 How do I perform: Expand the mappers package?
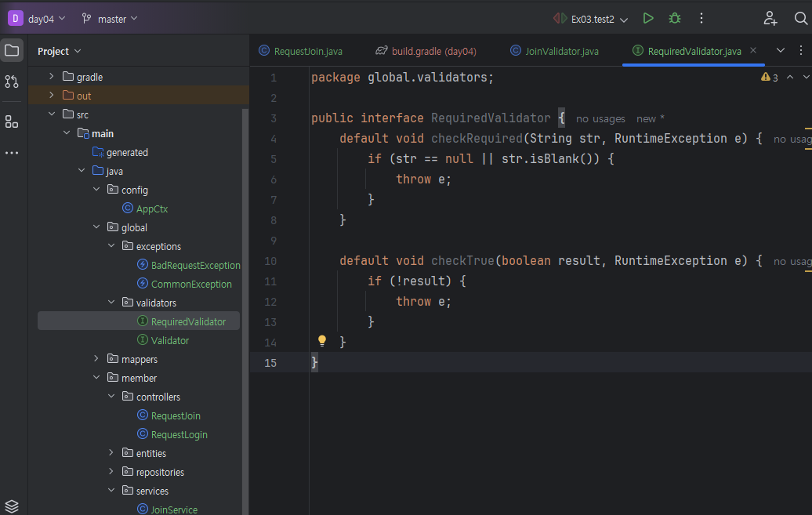(96, 358)
